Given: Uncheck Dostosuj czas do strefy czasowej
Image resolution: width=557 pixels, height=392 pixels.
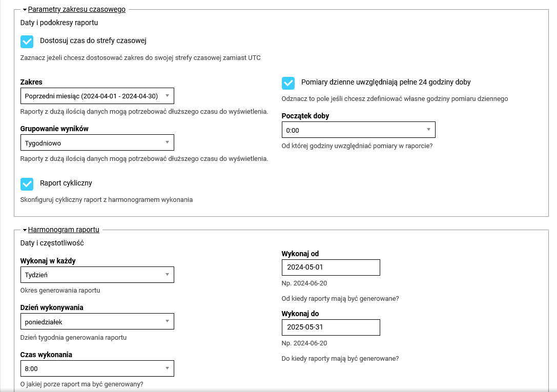Looking at the screenshot, I should click(x=27, y=42).
